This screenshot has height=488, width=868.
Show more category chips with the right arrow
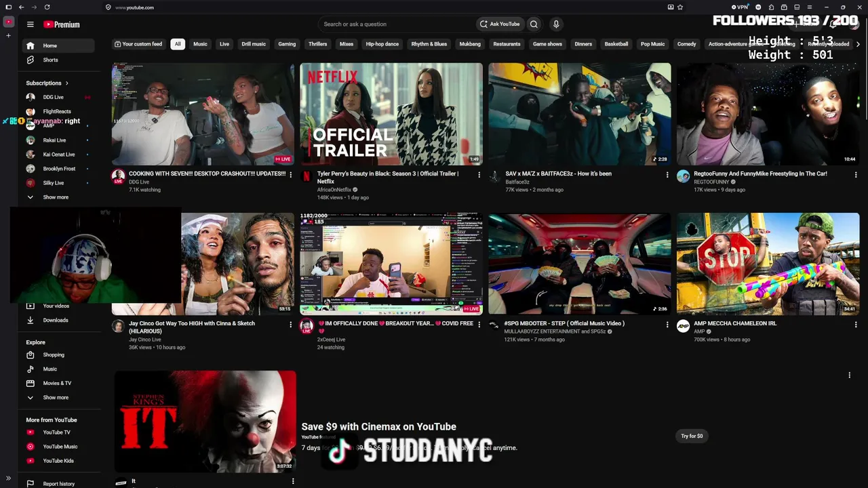(858, 44)
